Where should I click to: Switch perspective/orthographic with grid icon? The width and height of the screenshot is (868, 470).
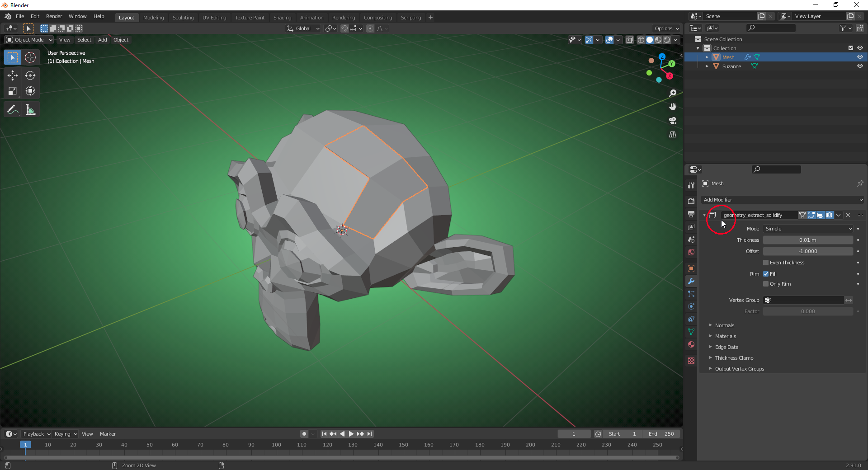(x=673, y=135)
